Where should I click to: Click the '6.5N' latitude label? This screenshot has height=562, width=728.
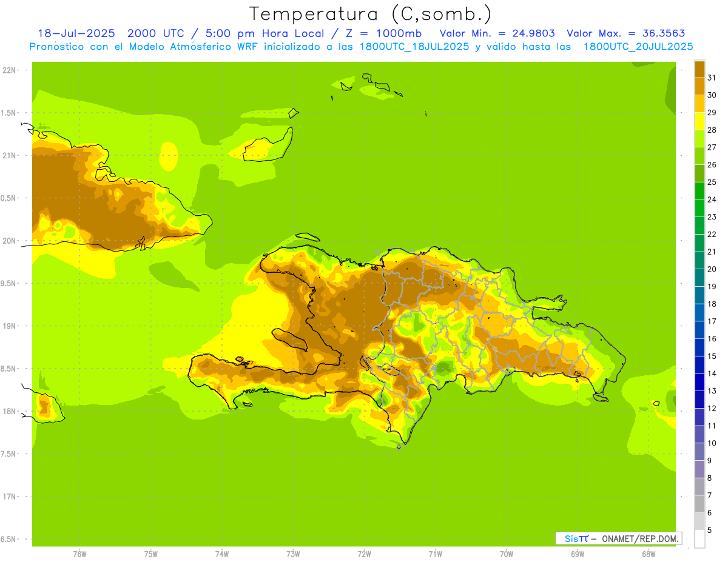[8, 539]
